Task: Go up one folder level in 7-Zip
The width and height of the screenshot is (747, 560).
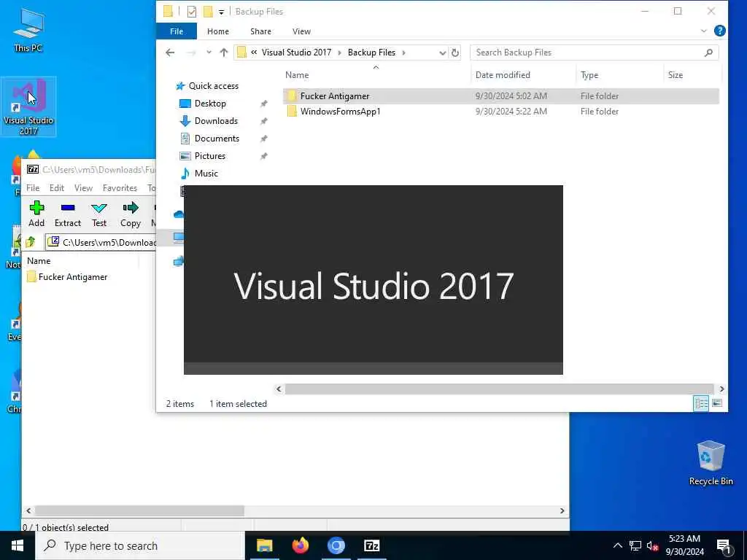Action: (x=31, y=242)
